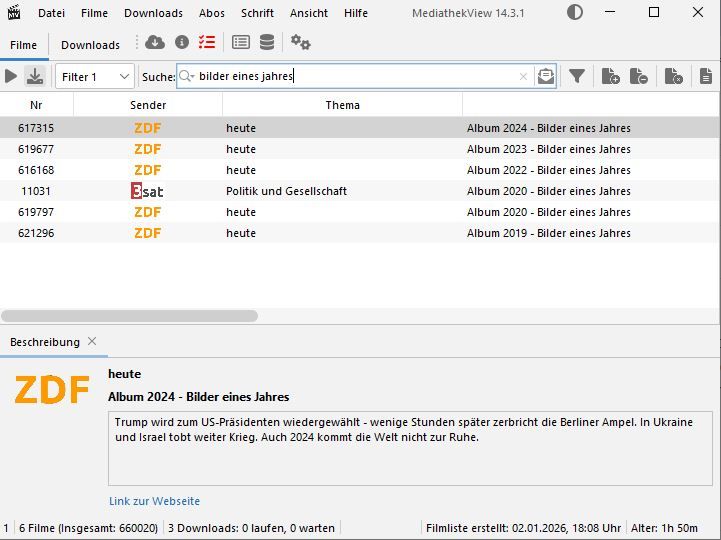This screenshot has width=721, height=540.
Task: Open the search magnifier options dropdown
Action: point(187,76)
